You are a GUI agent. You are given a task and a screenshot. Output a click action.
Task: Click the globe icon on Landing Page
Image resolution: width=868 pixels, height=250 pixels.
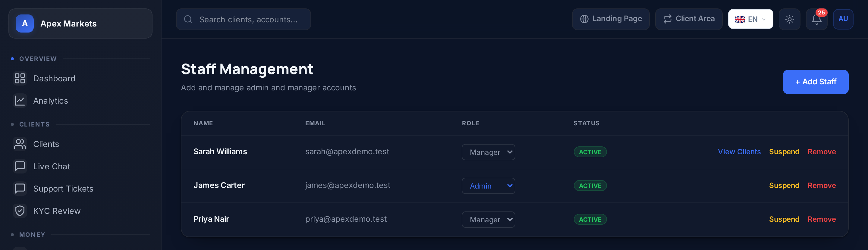(584, 19)
